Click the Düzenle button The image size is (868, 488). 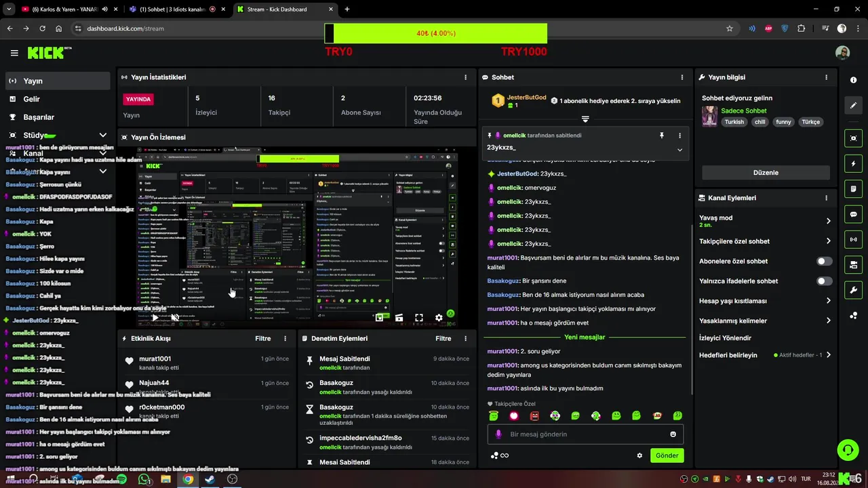pyautogui.click(x=766, y=172)
